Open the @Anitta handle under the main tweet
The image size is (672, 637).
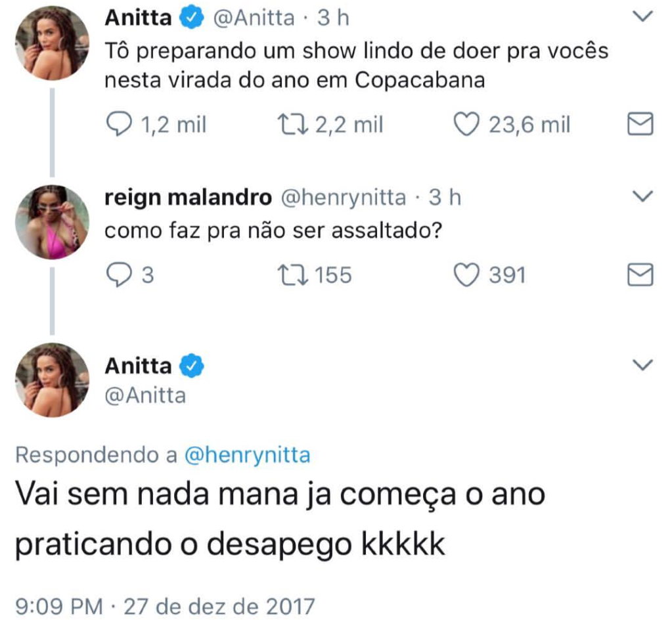pyautogui.click(x=145, y=395)
